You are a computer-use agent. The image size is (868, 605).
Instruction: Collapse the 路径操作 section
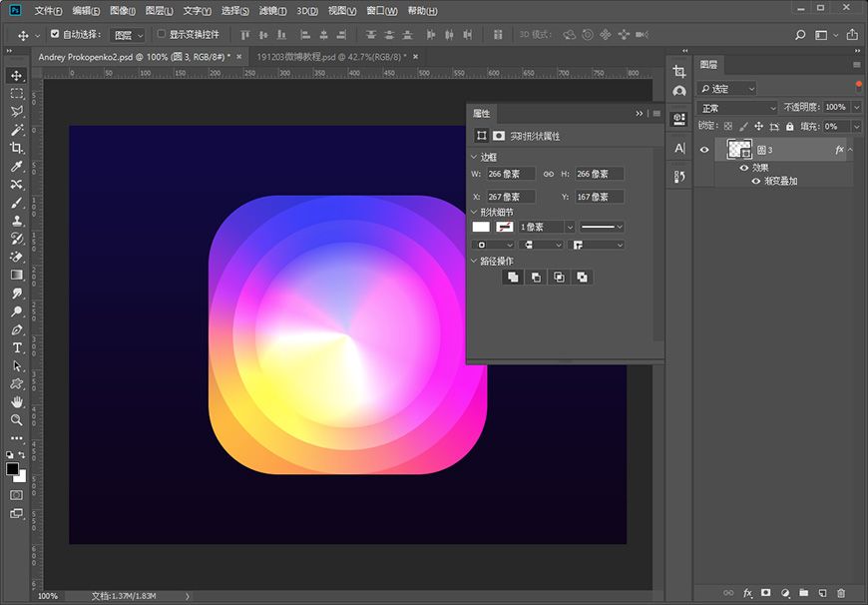(474, 261)
